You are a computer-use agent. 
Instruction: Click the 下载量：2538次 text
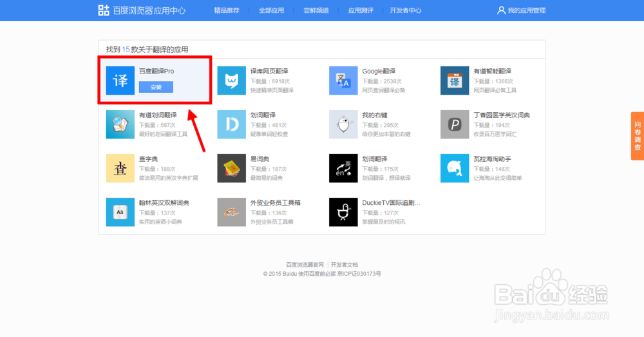tap(382, 81)
